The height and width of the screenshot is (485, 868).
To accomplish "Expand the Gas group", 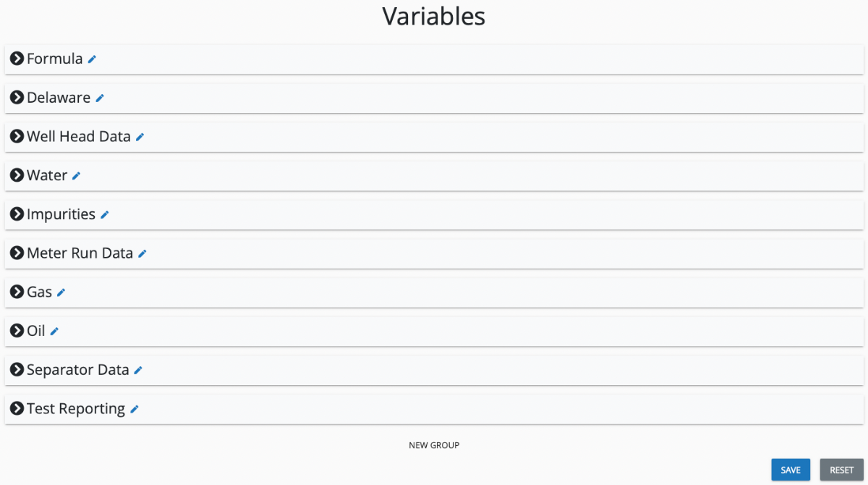I will 17,292.
